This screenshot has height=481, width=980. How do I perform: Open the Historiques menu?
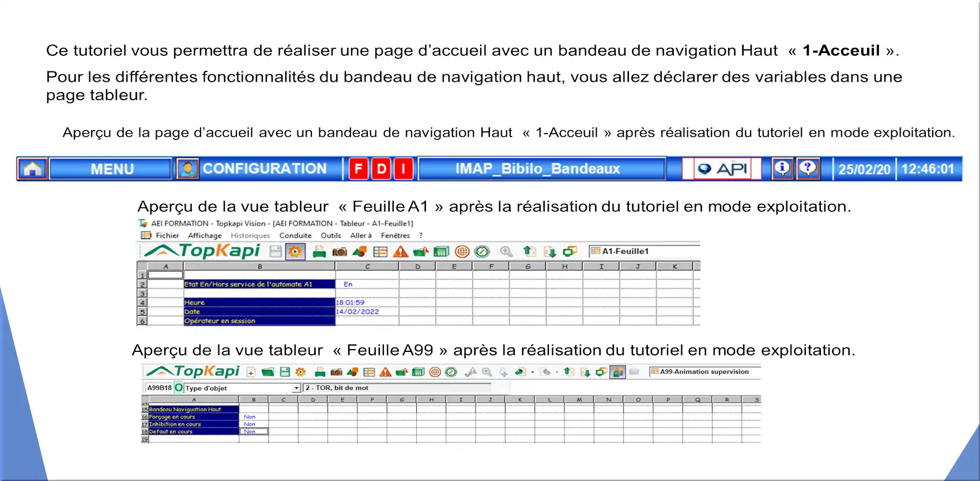[250, 236]
